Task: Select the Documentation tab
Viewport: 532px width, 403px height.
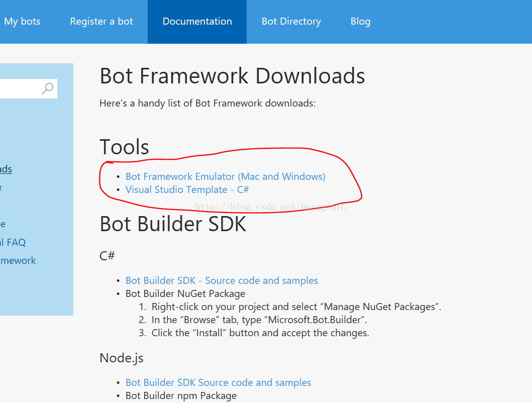Action: [x=197, y=22]
